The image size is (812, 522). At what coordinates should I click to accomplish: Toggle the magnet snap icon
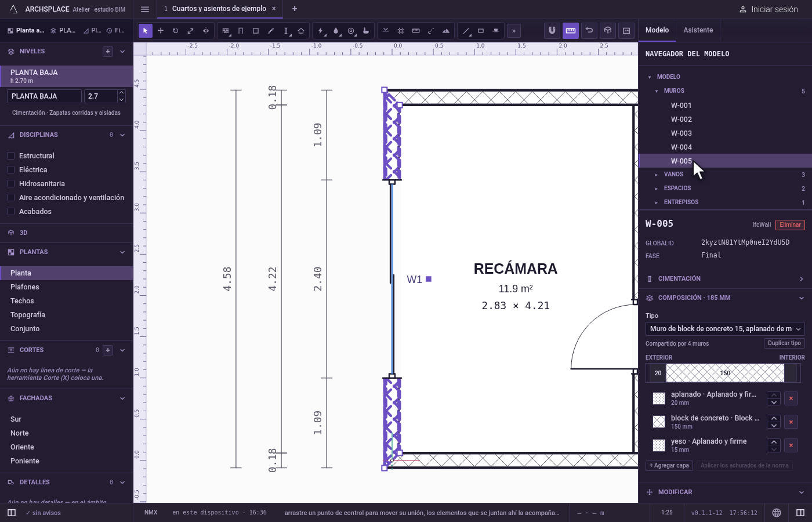click(552, 30)
